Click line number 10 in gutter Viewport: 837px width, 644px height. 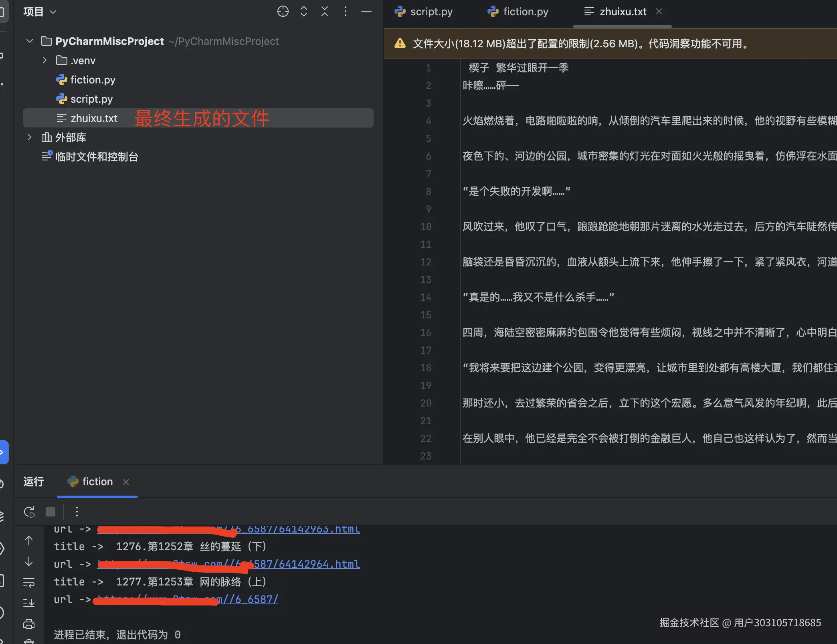tap(426, 227)
